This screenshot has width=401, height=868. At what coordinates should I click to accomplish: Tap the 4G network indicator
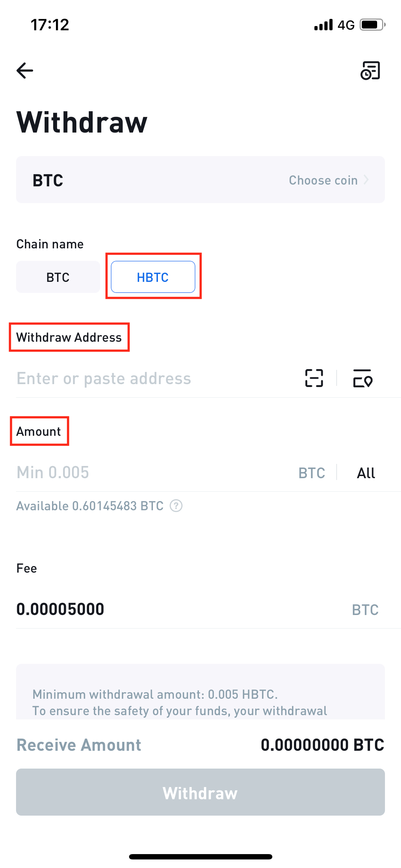coord(346,25)
